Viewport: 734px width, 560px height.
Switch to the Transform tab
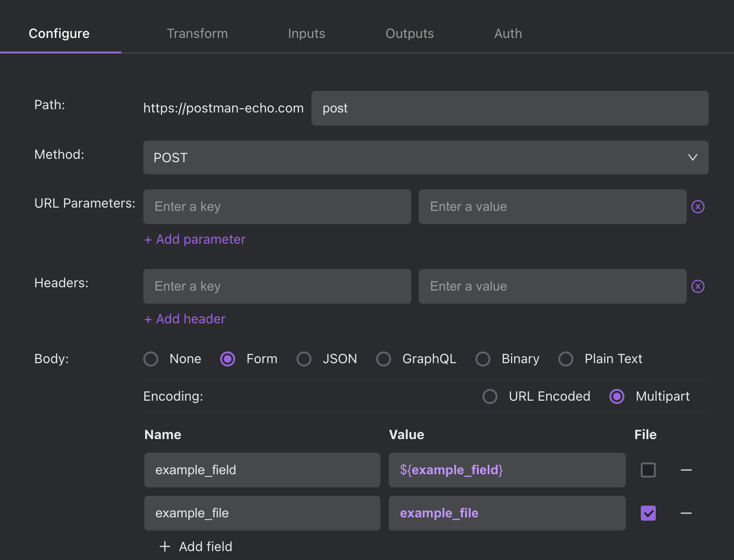point(197,34)
